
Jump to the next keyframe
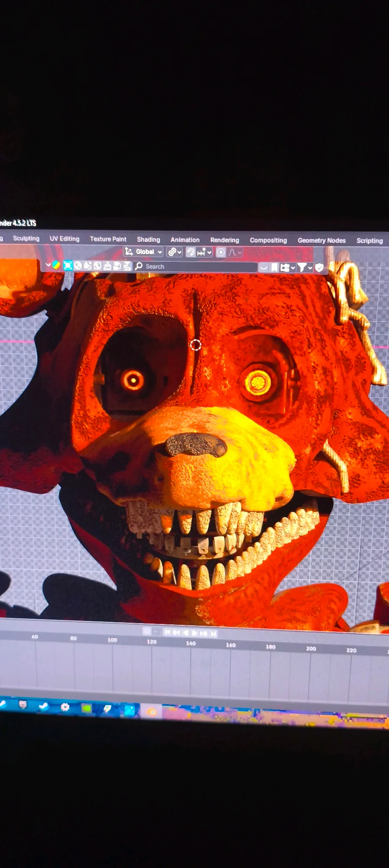coord(204,633)
